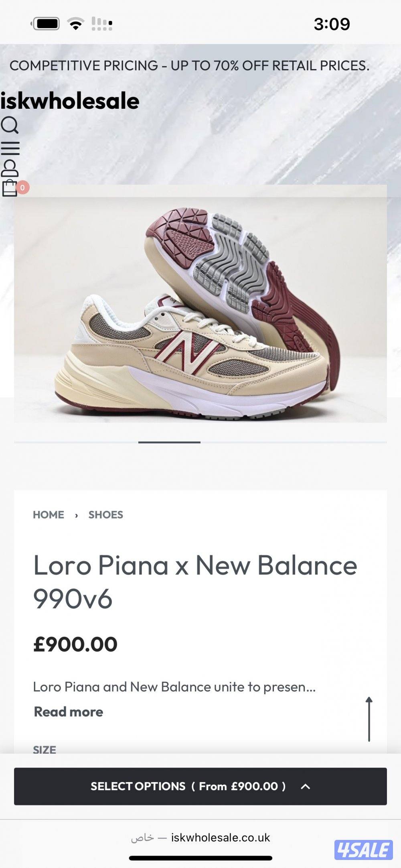Click the image carousel progress indicator
Viewport: 401px width, 868px height.
tap(200, 442)
